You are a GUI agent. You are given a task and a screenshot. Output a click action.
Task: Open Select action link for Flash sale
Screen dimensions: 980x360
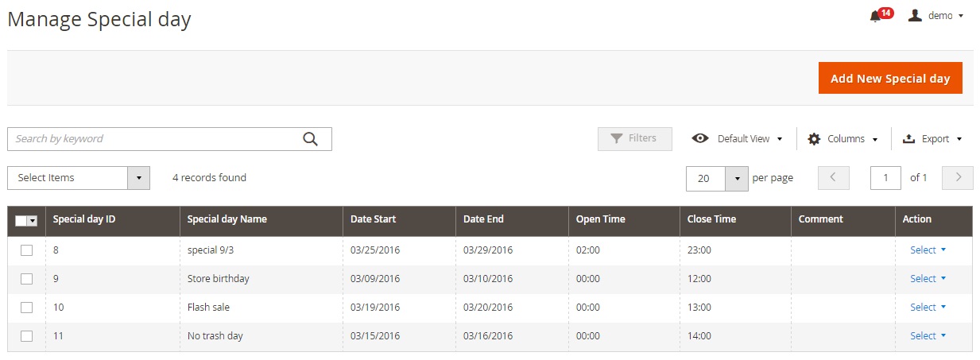(x=928, y=308)
